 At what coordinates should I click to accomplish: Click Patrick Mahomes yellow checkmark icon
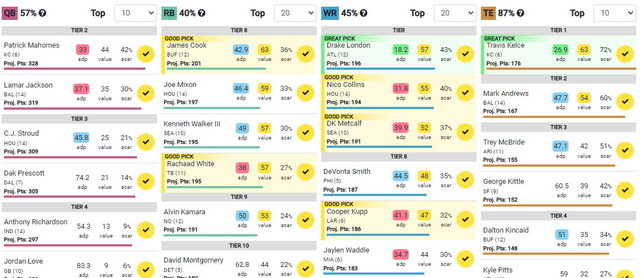pyautogui.click(x=146, y=54)
